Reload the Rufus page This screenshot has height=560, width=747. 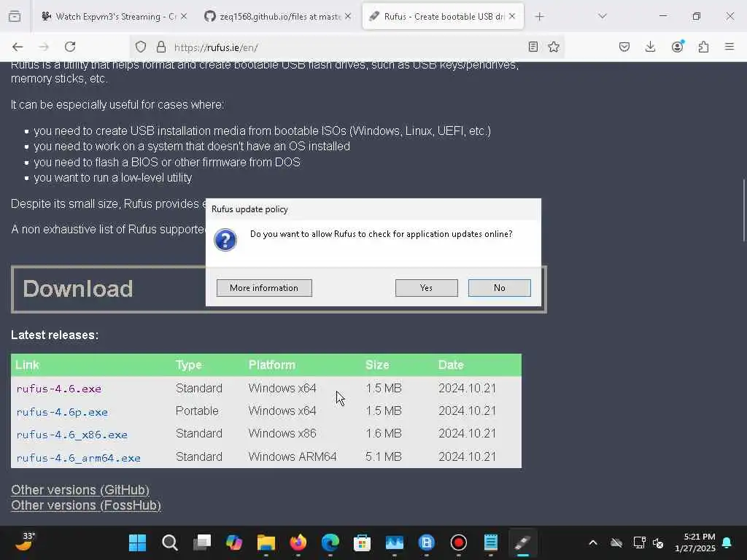(x=70, y=47)
